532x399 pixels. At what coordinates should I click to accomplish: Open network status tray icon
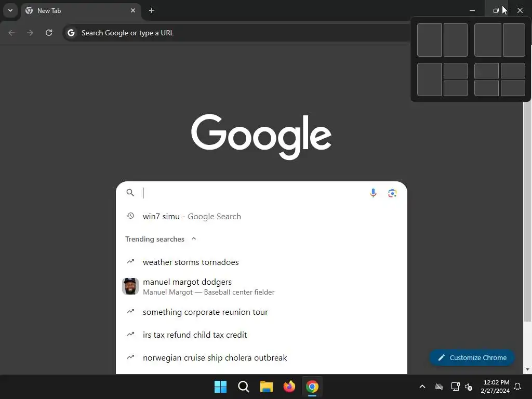pos(455,387)
